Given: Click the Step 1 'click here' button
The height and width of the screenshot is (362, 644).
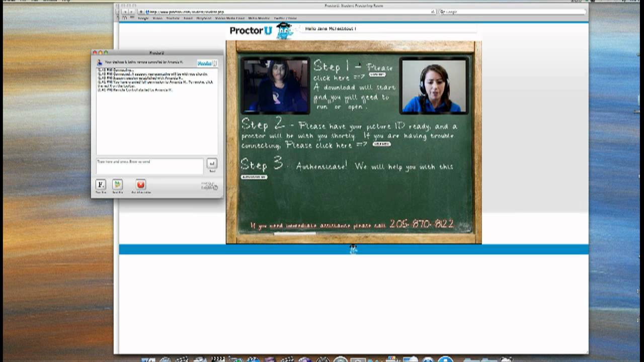Looking at the screenshot, I should pyautogui.click(x=377, y=74).
